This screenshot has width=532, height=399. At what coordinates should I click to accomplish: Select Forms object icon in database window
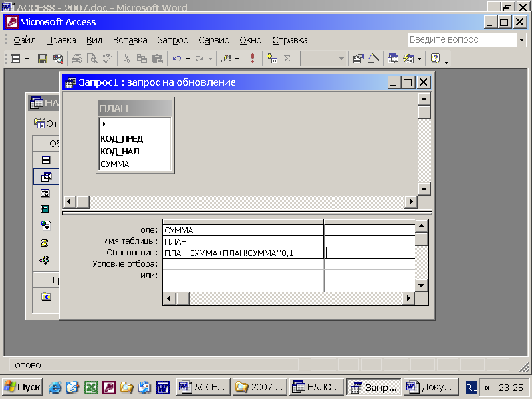tap(45, 193)
